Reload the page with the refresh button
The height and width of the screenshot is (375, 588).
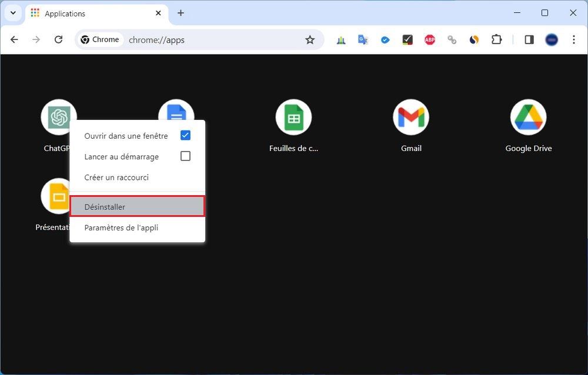coord(58,40)
